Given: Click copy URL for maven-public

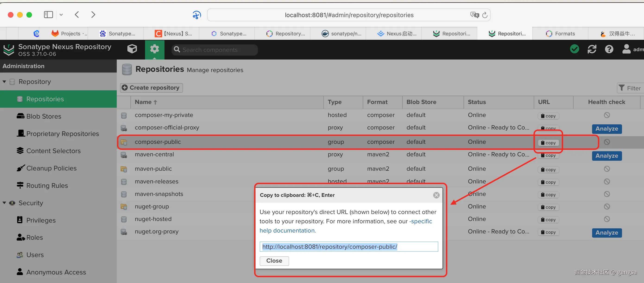Looking at the screenshot, I should 548,170.
